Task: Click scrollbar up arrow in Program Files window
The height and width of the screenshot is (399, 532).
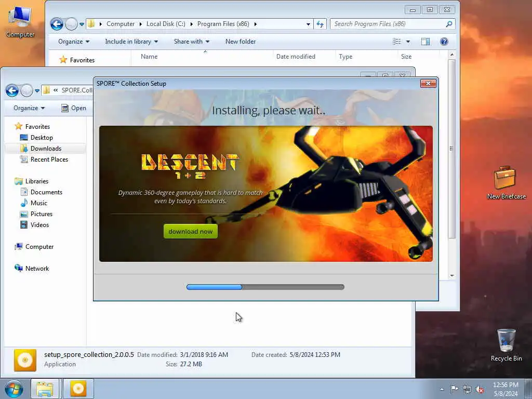Action: (x=451, y=54)
